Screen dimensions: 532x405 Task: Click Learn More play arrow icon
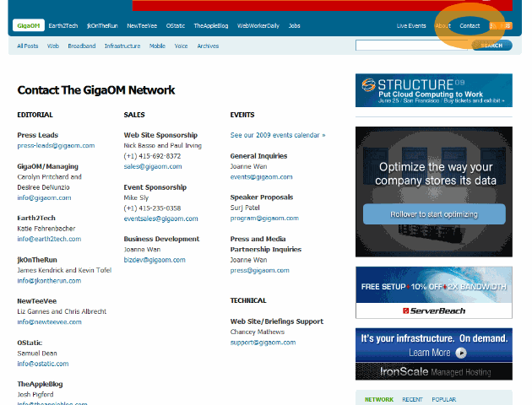pyautogui.click(x=462, y=353)
